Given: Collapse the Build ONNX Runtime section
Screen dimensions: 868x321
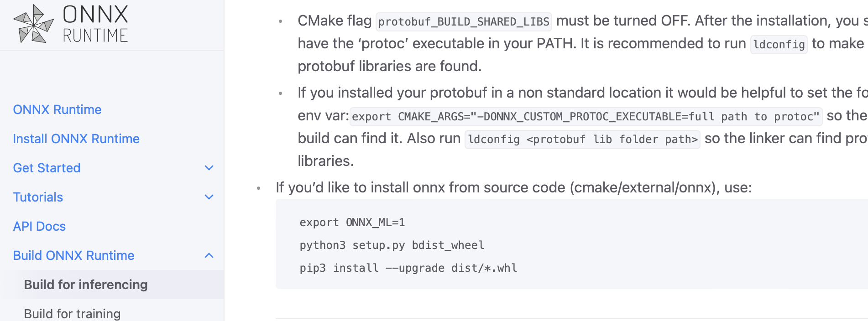Looking at the screenshot, I should click(209, 255).
